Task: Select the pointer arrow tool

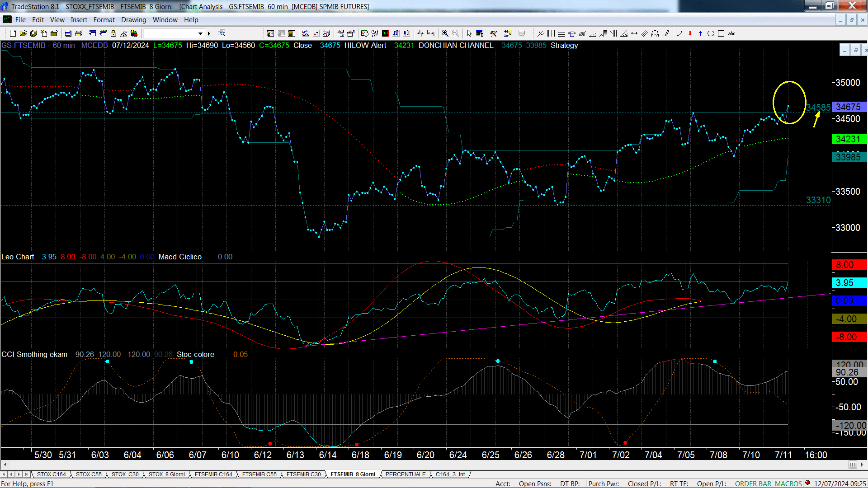Action: (469, 33)
